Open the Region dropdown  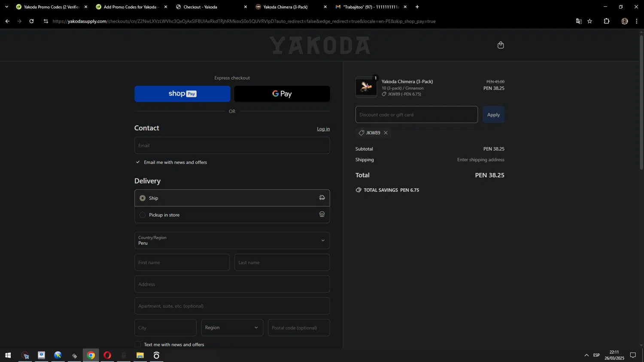click(x=232, y=328)
